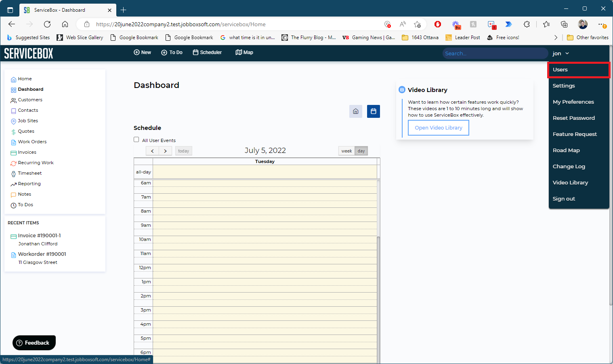
Task: Open the jon account dropdown
Action: point(561,53)
